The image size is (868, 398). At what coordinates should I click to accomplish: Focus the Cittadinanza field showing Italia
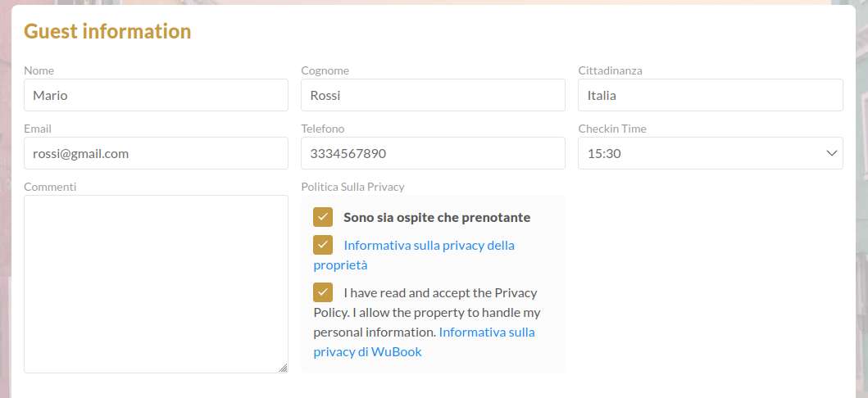[x=711, y=95]
